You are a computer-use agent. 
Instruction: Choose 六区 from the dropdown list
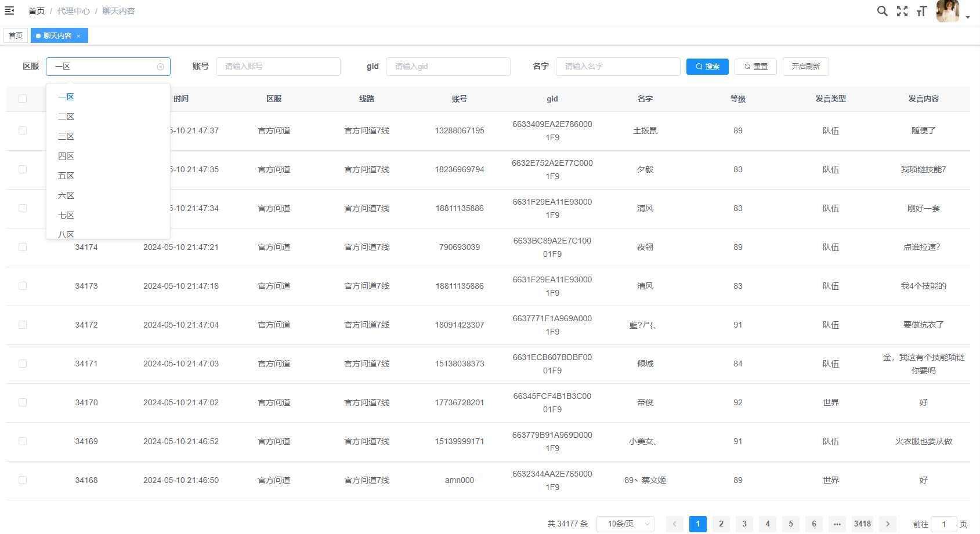108,195
